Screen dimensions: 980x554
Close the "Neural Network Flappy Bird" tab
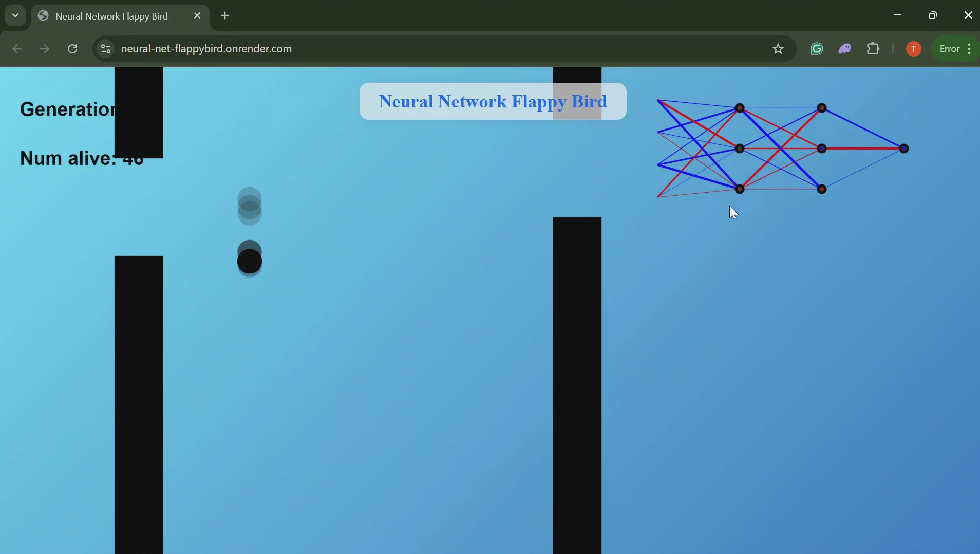pos(198,15)
